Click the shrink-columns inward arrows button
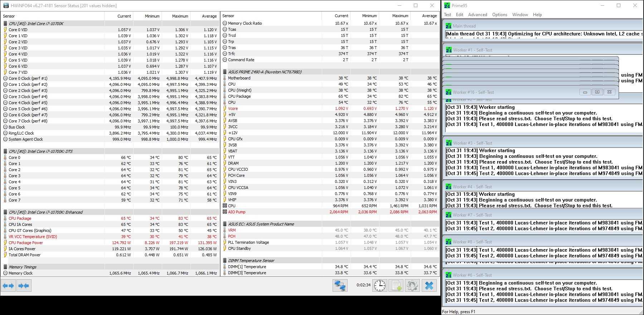Viewport: 644px width, 315px height. [24, 286]
